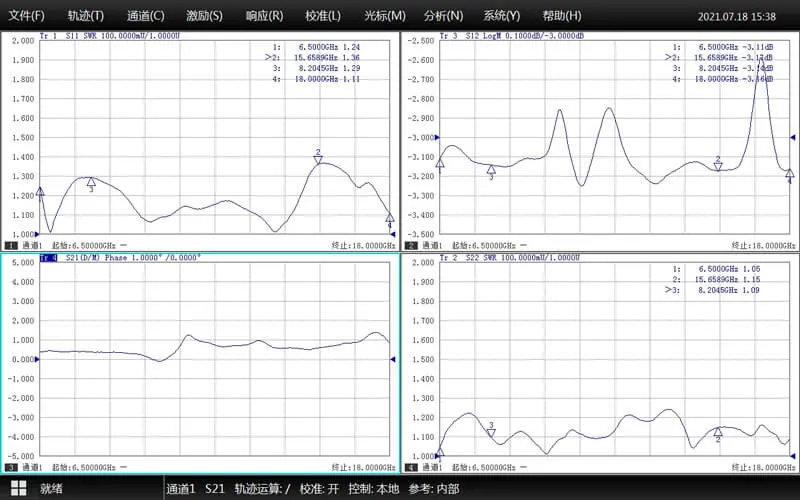Viewport: 800px width, 500px height.
Task: Click S11 active marker readout '15.6589GHz 1.36'
Action: tap(312, 58)
